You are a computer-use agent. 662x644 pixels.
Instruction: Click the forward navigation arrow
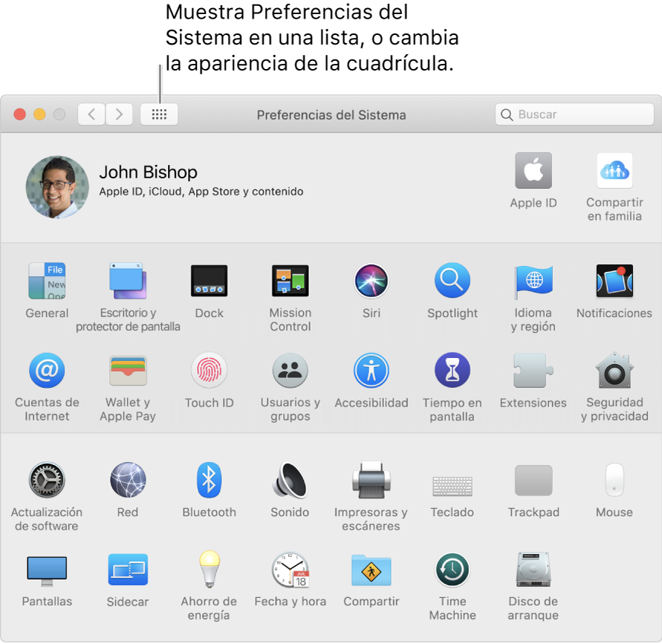119,114
